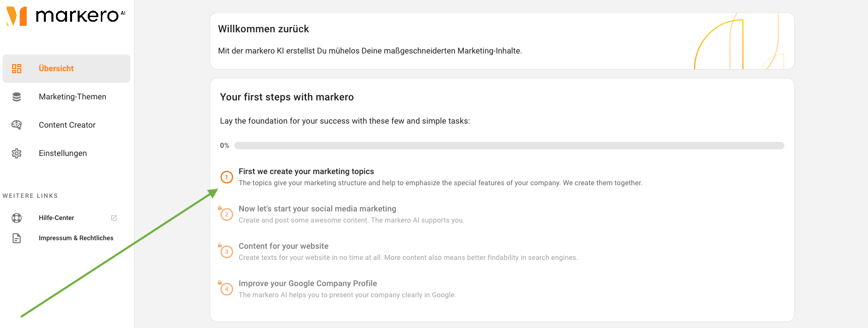Click the Hilfe-Center lifebuoy icon
868x328 pixels.
point(17,218)
